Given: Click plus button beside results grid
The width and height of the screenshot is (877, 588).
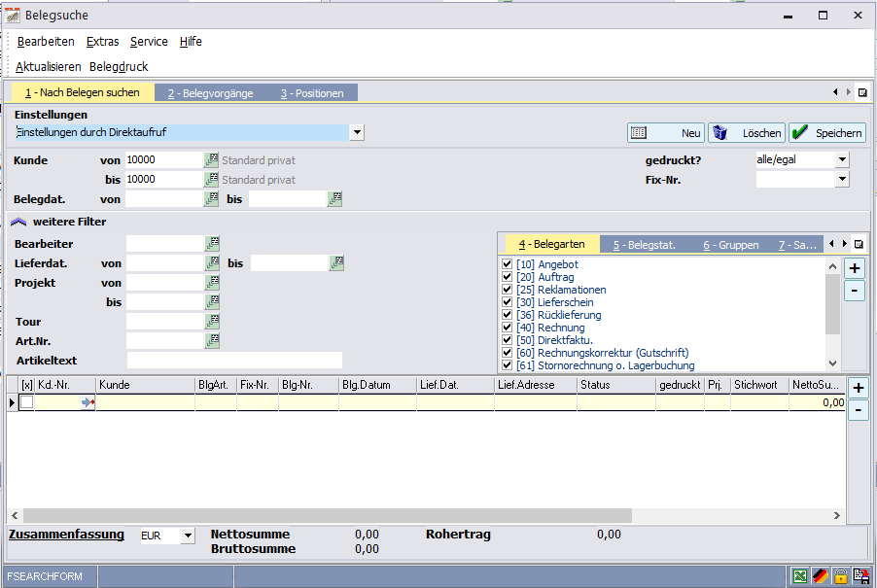Looking at the screenshot, I should 859,388.
